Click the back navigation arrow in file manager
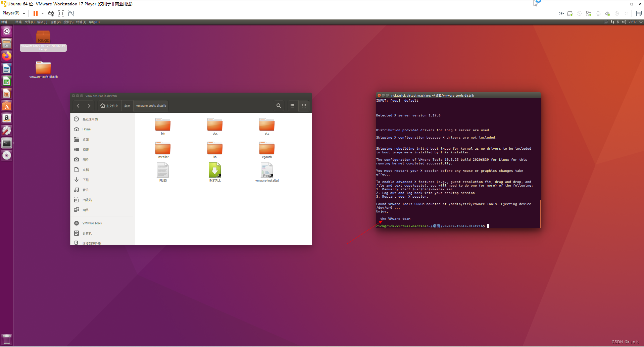The height and width of the screenshot is (347, 644). [78, 105]
